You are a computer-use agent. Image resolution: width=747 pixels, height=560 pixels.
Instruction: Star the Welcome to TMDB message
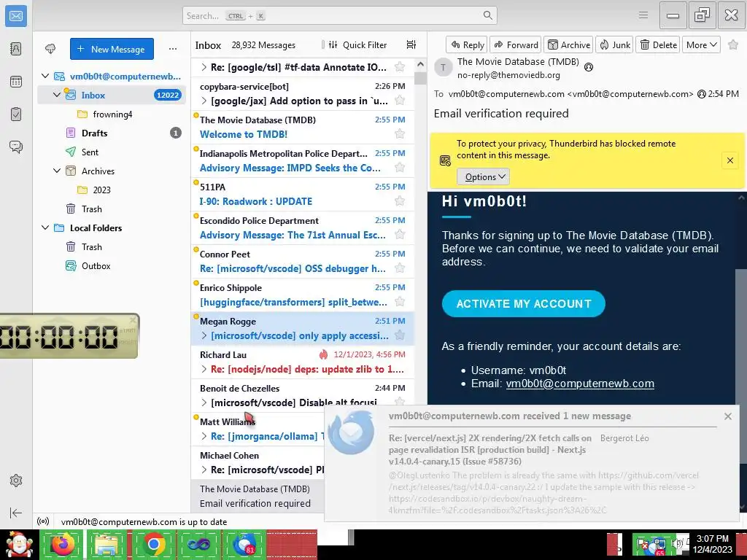tap(400, 134)
